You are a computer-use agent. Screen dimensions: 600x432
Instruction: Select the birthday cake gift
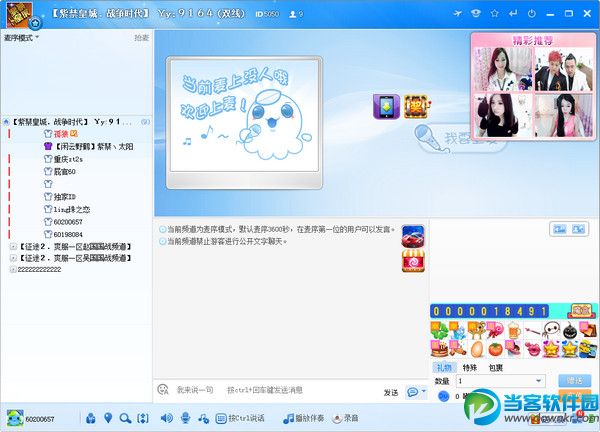pos(439,349)
